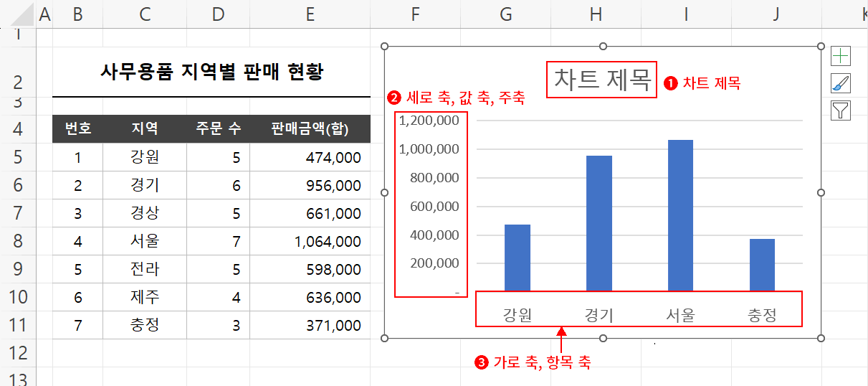
Task: Click the cell with value 661,000
Action: (310, 213)
